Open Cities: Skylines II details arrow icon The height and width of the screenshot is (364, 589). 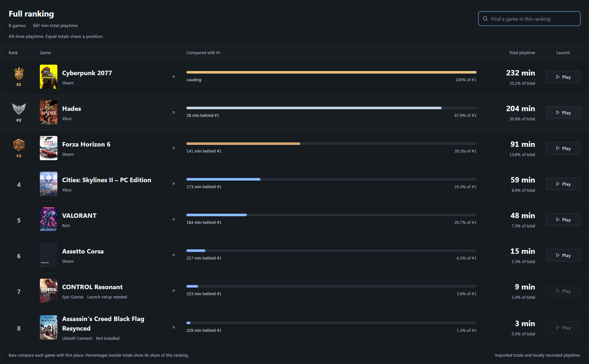tap(173, 184)
